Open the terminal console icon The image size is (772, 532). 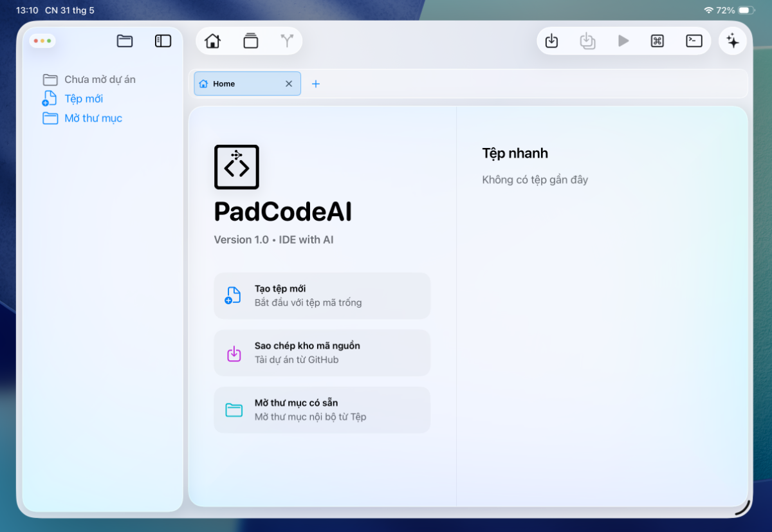(x=694, y=41)
